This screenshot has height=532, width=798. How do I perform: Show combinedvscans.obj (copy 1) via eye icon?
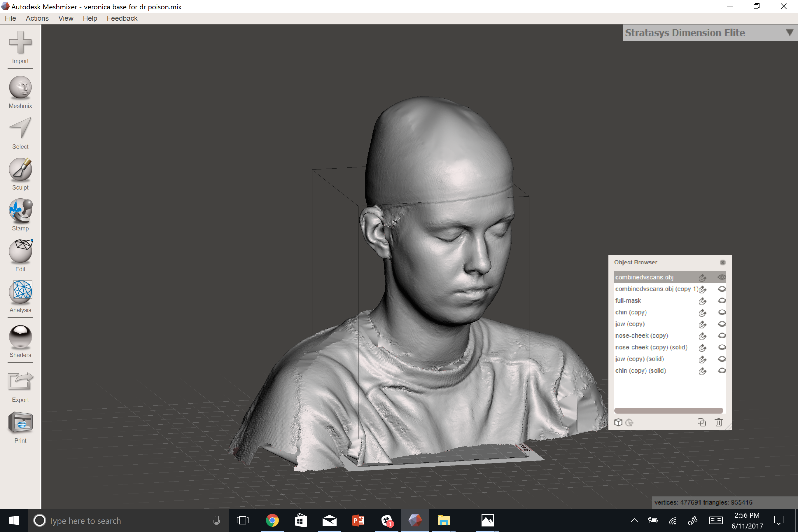click(x=722, y=289)
